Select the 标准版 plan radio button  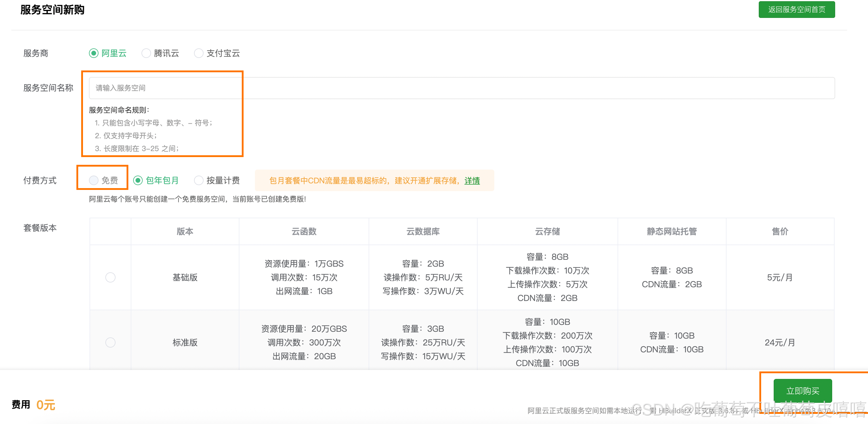tap(110, 342)
